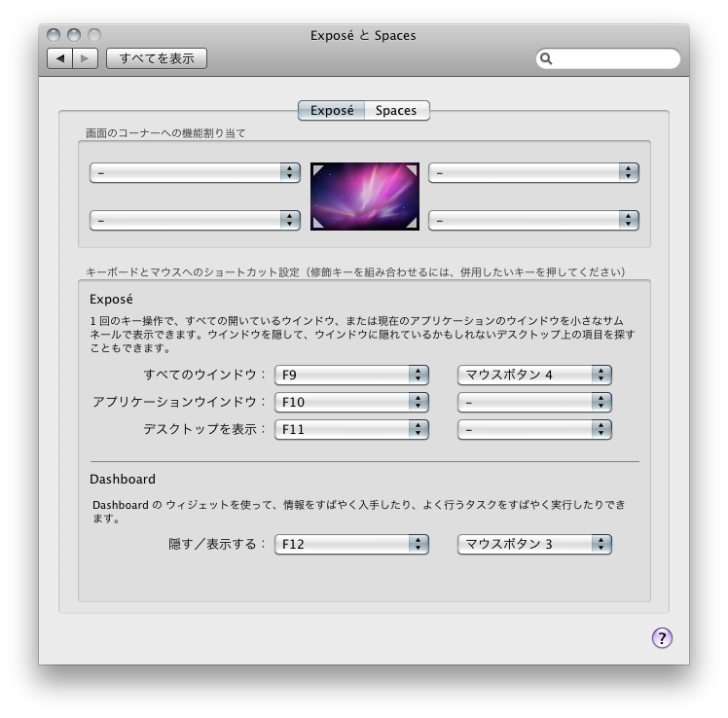Minimize the window with the middle button
728x718 pixels.
click(x=74, y=35)
